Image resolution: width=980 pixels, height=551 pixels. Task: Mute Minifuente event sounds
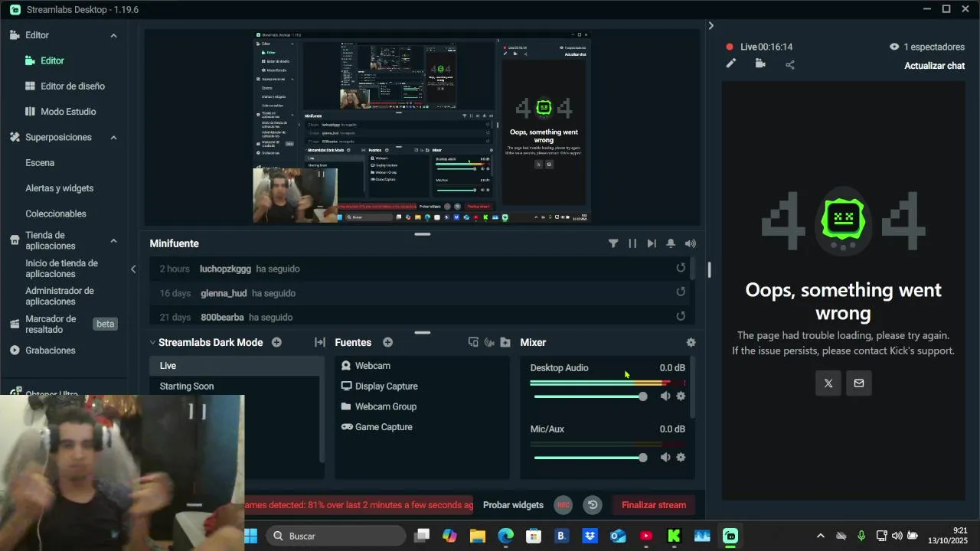point(691,243)
